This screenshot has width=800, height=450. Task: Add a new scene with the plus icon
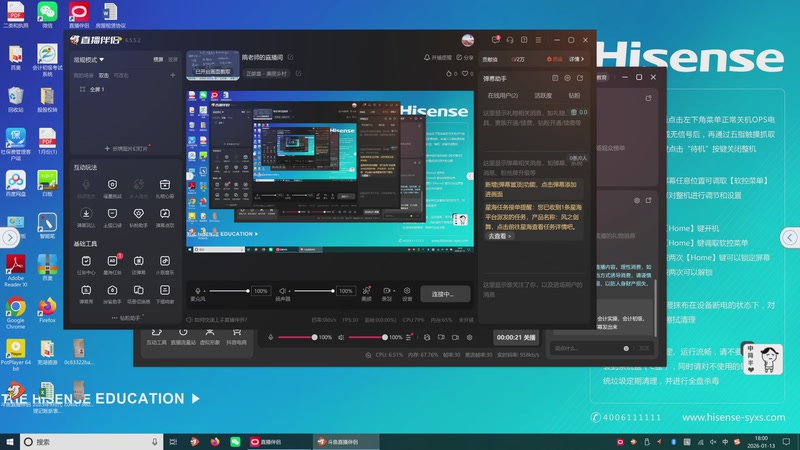(x=172, y=75)
